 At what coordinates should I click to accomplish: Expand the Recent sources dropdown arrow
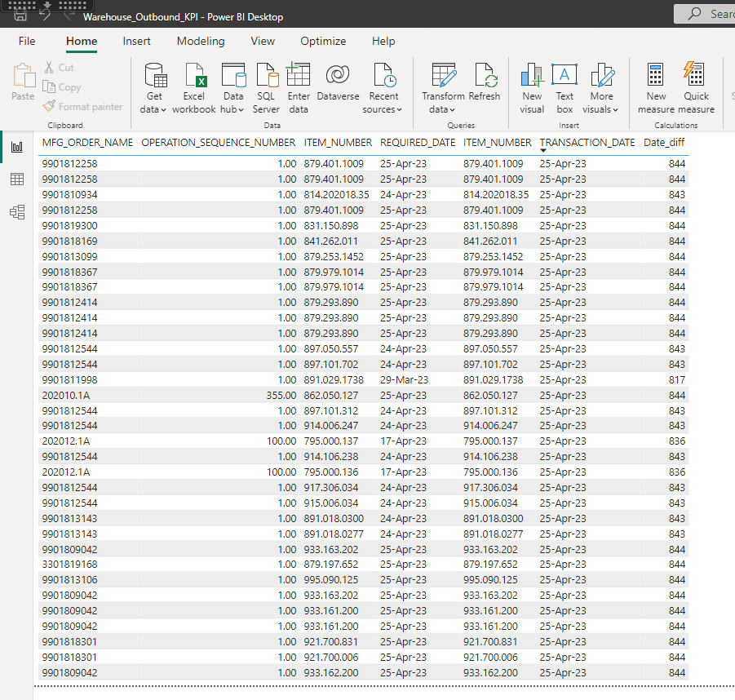point(400,109)
